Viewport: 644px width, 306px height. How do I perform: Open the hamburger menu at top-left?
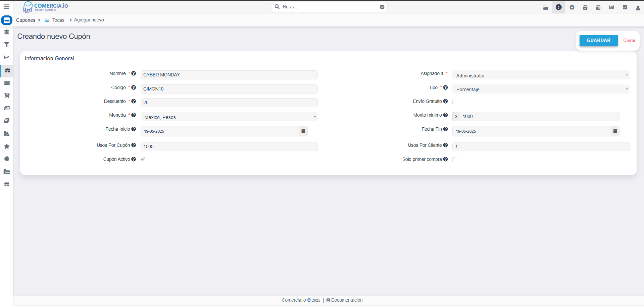[x=6, y=7]
